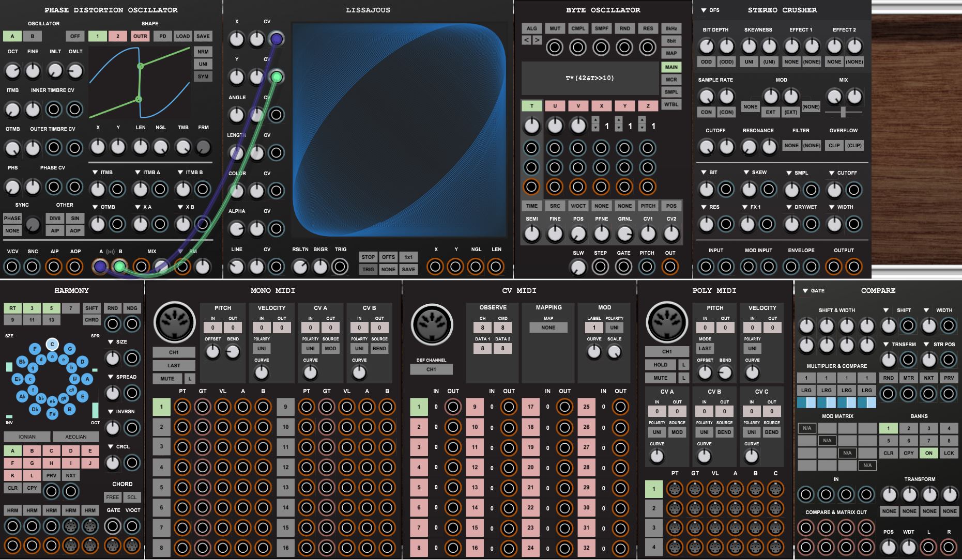Click the Lissajous ALPHA knob
Image resolution: width=962 pixels, height=560 pixels.
pyautogui.click(x=236, y=228)
